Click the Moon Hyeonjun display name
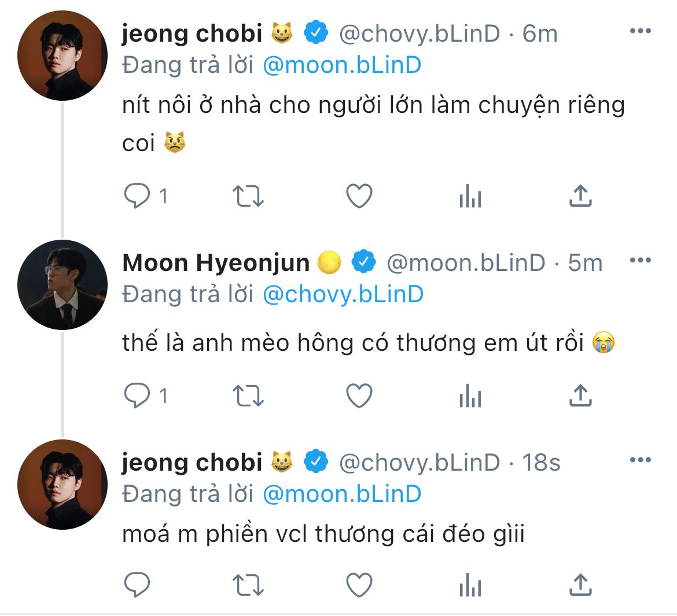The height and width of the screenshot is (616, 677). click(216, 263)
